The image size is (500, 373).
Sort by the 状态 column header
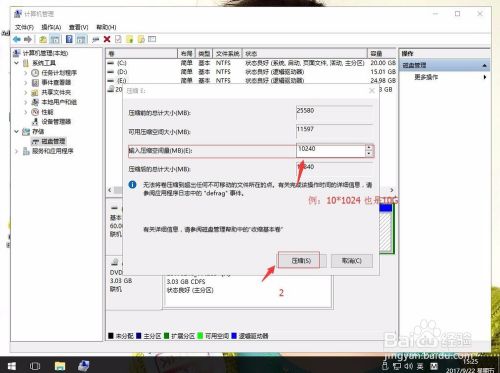click(x=305, y=53)
